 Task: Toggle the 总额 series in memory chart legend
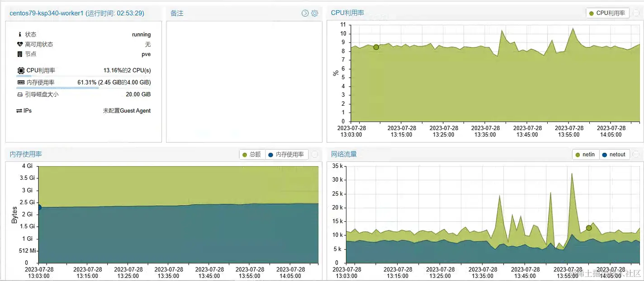click(252, 155)
